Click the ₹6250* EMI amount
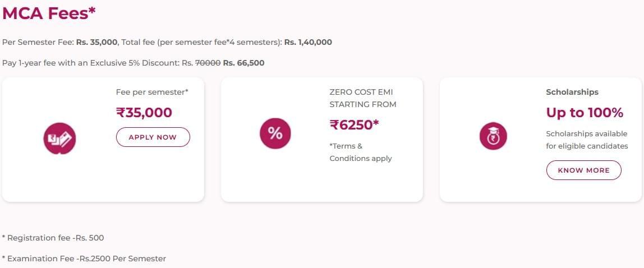The height and width of the screenshot is (268, 644). click(354, 125)
